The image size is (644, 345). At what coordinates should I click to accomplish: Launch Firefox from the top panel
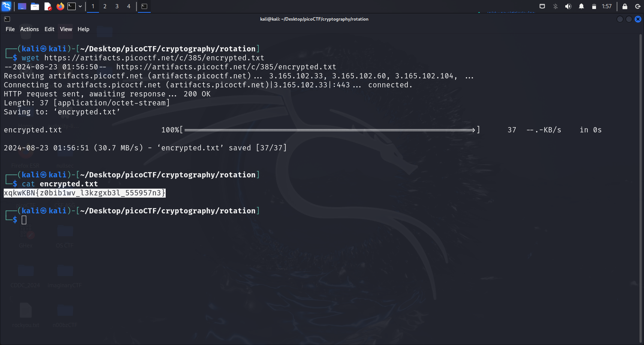(60, 6)
